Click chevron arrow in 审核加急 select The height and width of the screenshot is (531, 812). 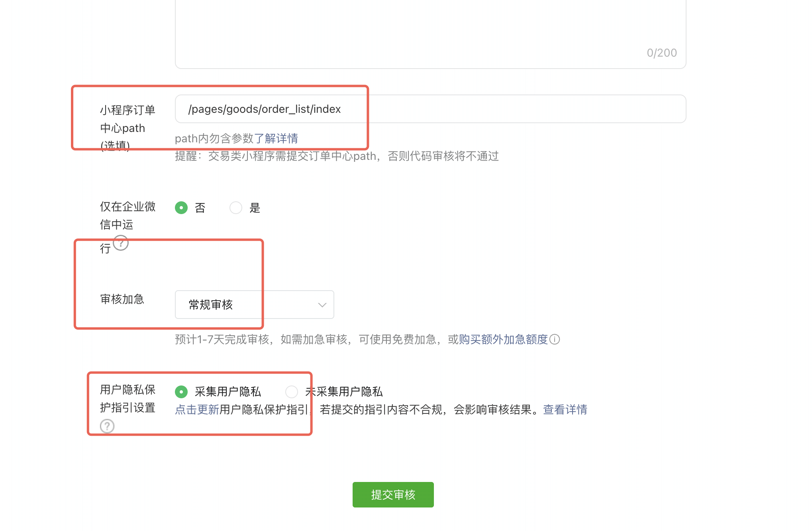coord(322,305)
